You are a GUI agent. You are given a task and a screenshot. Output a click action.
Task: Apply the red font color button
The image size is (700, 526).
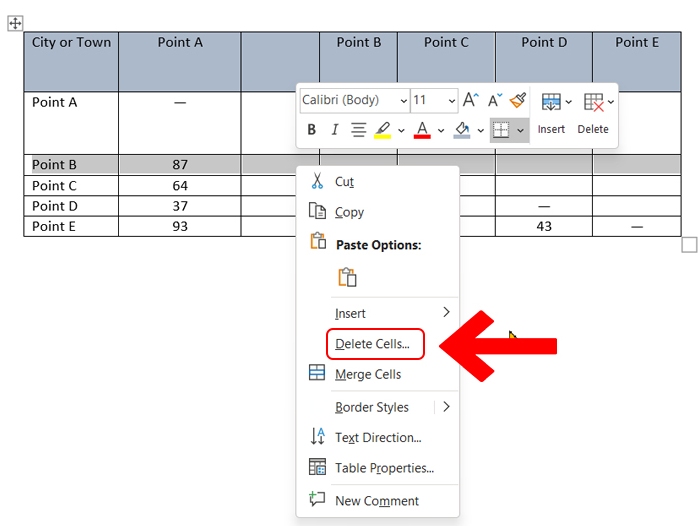point(422,130)
